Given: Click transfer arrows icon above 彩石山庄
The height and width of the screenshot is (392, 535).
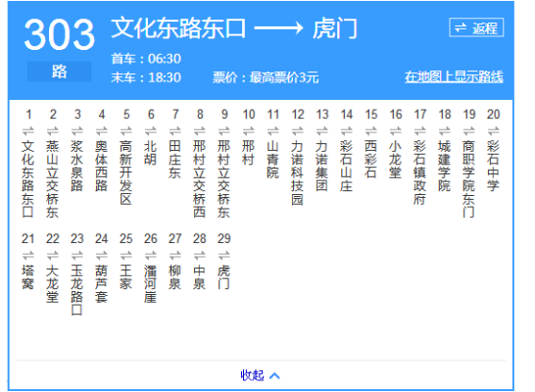Looking at the screenshot, I should 346,130.
